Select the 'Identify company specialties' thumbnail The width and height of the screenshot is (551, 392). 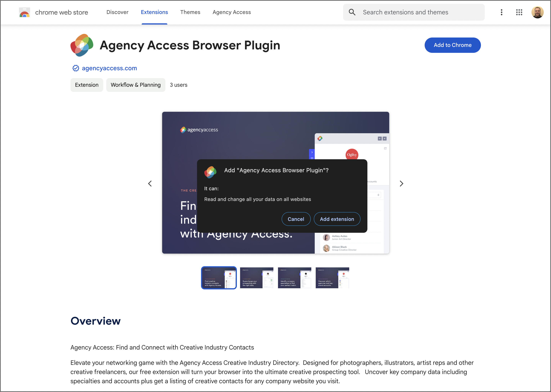coord(295,278)
